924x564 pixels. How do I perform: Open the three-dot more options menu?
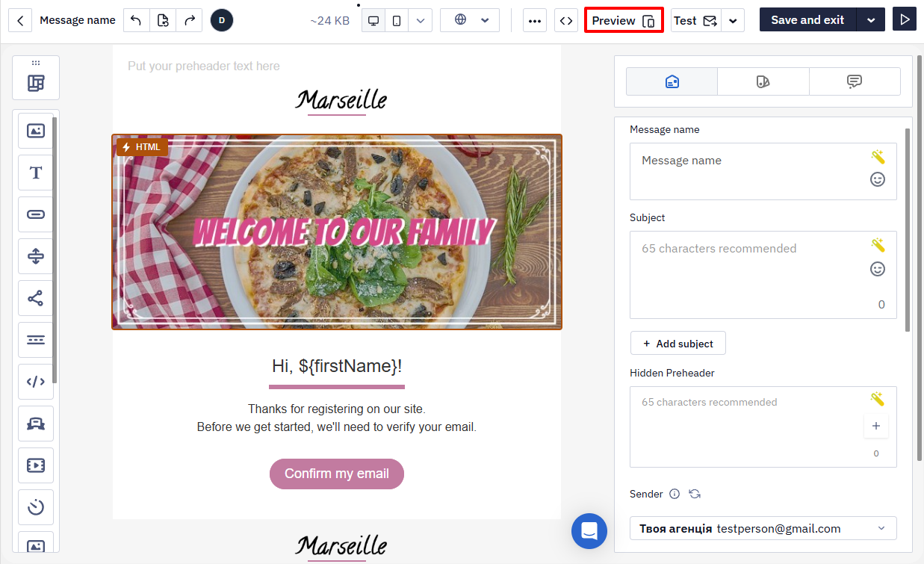[535, 20]
